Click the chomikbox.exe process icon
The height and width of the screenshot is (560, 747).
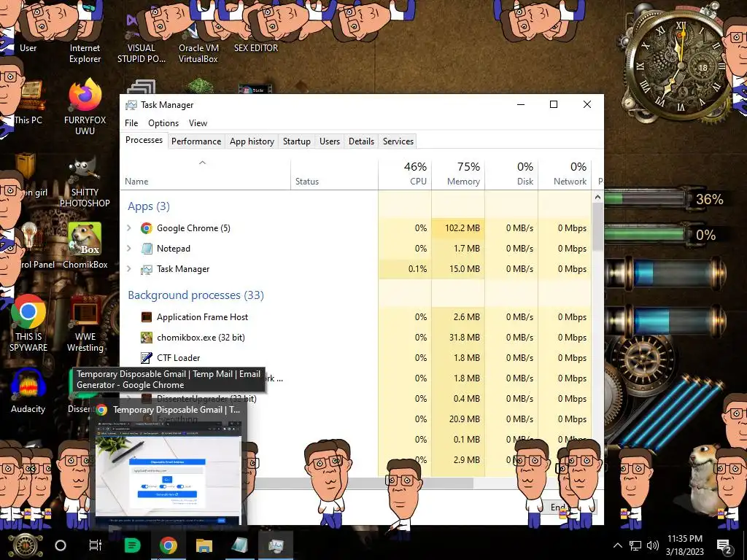146,338
